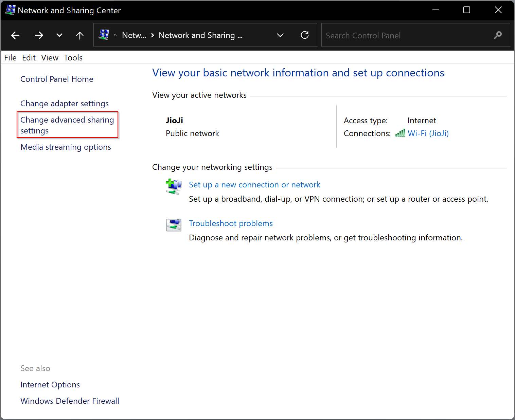Minimize the Network and Sharing Center window

click(436, 10)
